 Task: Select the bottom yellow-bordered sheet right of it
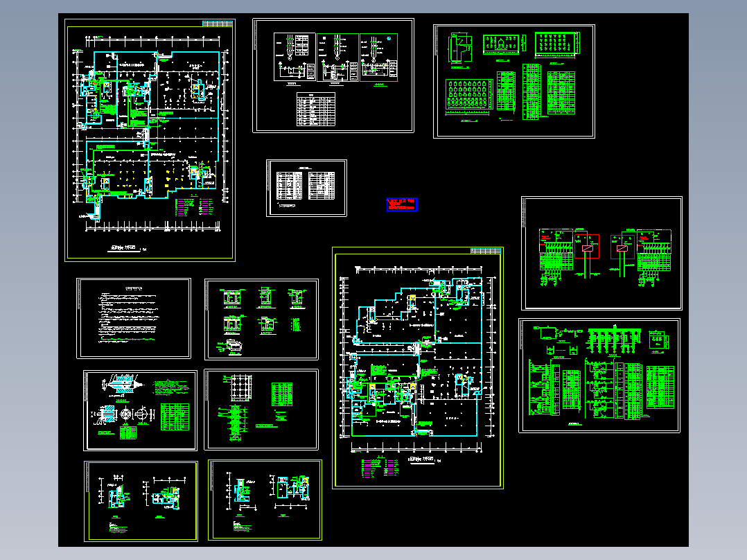[x=265, y=500]
